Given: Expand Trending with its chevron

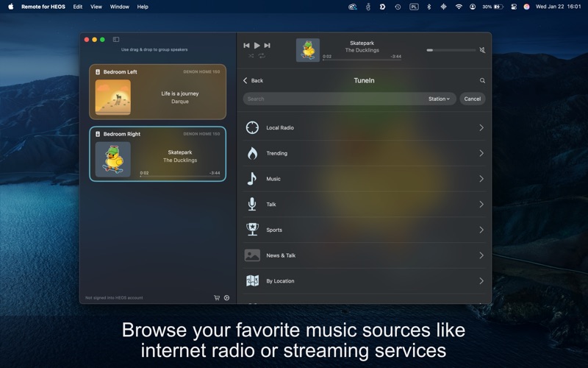Looking at the screenshot, I should pos(481,153).
